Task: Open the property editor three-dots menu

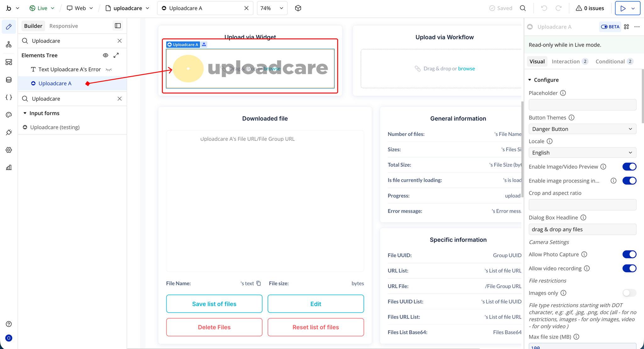Action: 637,27
